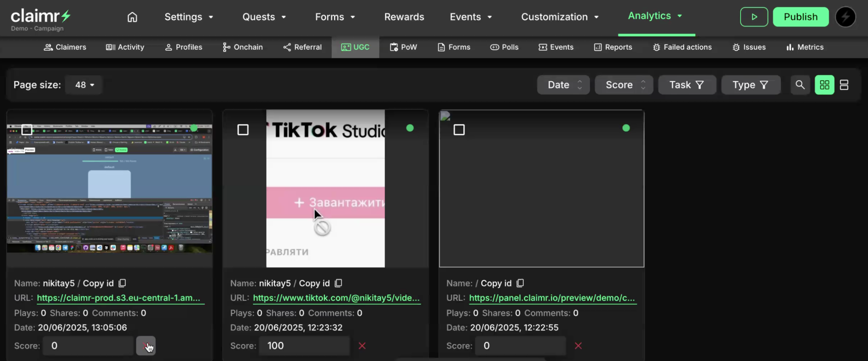Switch to list view layout

click(844, 85)
